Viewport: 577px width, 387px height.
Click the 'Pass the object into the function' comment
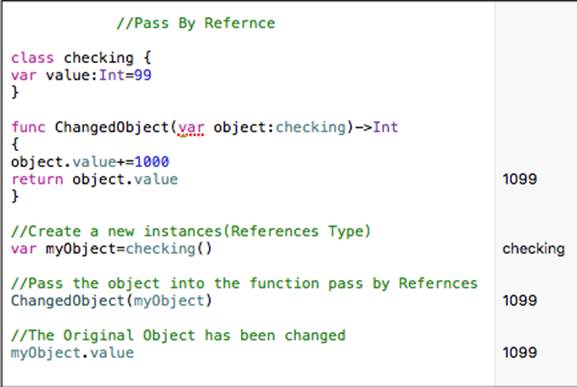244,283
